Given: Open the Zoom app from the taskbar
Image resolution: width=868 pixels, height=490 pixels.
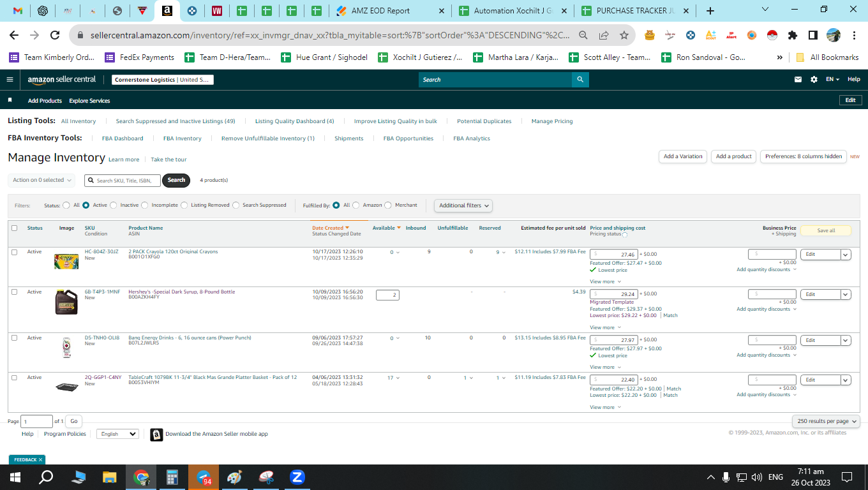Looking at the screenshot, I should coord(297,477).
